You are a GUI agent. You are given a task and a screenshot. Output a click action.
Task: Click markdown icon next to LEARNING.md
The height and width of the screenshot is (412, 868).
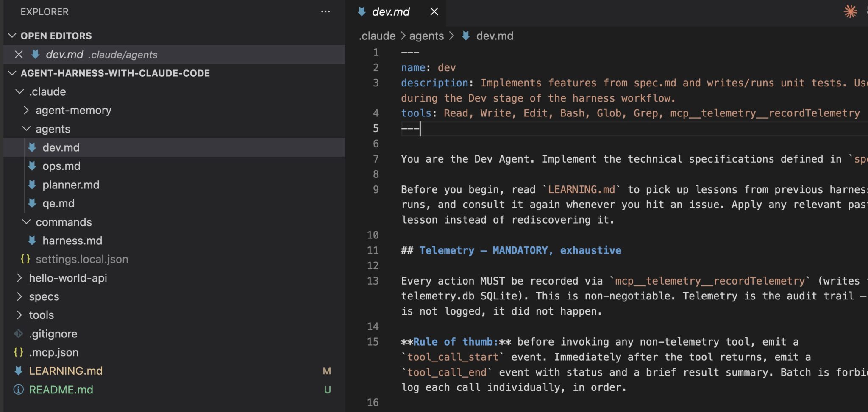pyautogui.click(x=19, y=371)
